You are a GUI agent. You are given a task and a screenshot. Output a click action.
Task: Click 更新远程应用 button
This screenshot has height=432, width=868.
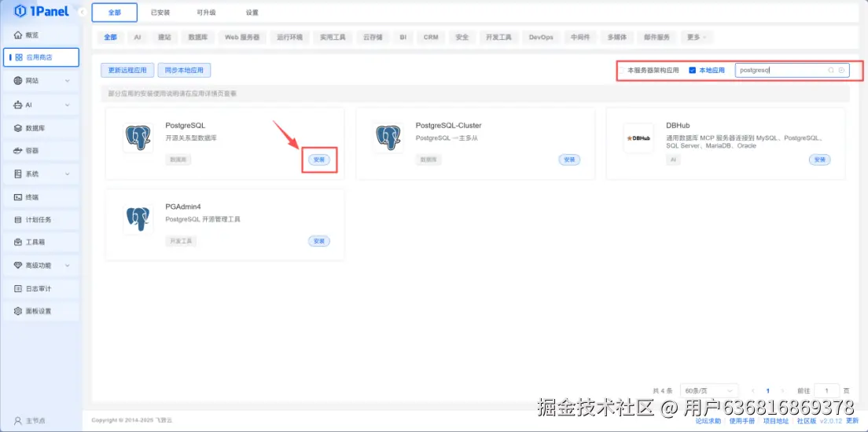(127, 70)
